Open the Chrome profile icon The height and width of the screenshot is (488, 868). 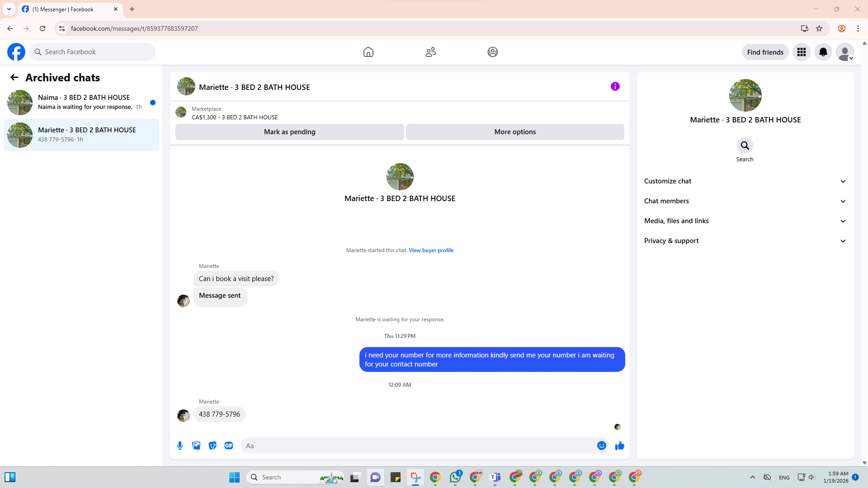click(841, 28)
